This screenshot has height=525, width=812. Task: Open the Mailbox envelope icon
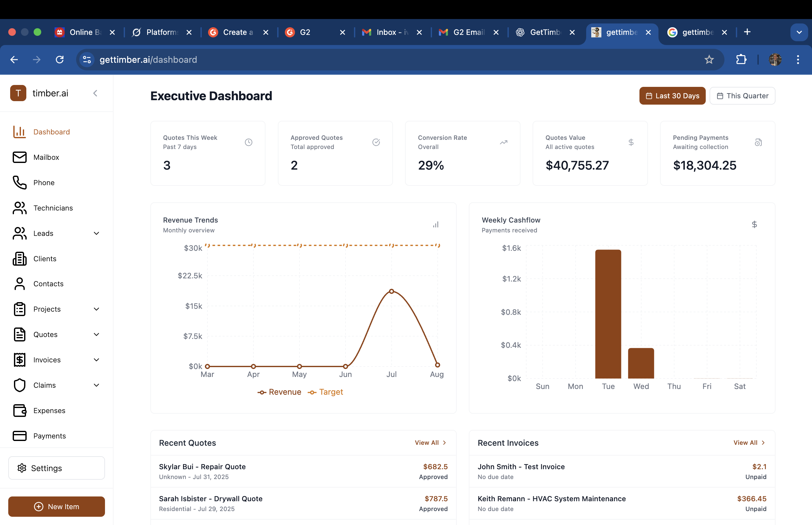click(x=19, y=157)
